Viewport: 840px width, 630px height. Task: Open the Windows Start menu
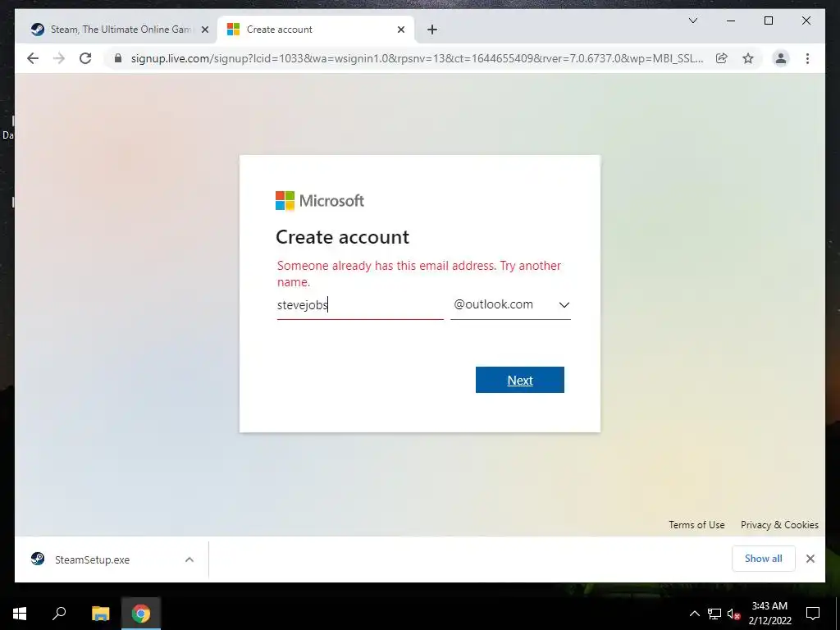pyautogui.click(x=20, y=614)
